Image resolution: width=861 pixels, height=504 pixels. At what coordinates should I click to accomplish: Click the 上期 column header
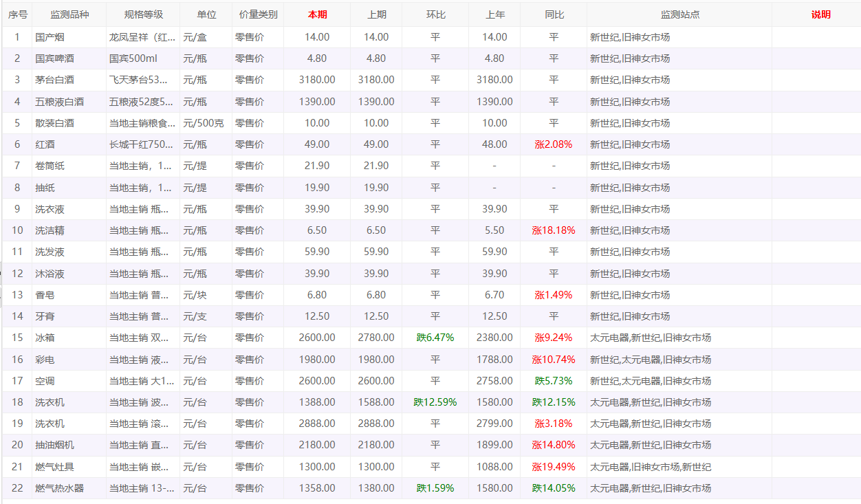376,14
